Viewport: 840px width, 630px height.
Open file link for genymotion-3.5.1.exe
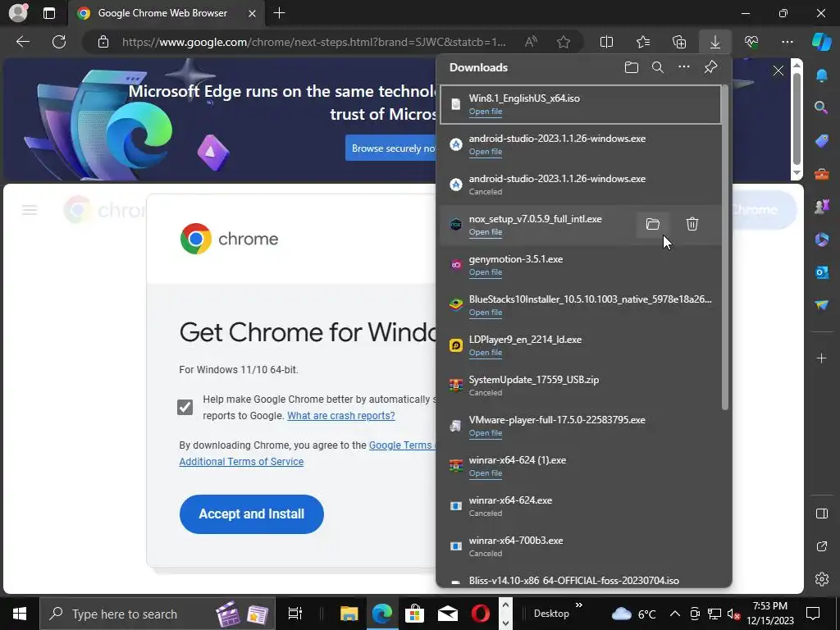pyautogui.click(x=486, y=272)
